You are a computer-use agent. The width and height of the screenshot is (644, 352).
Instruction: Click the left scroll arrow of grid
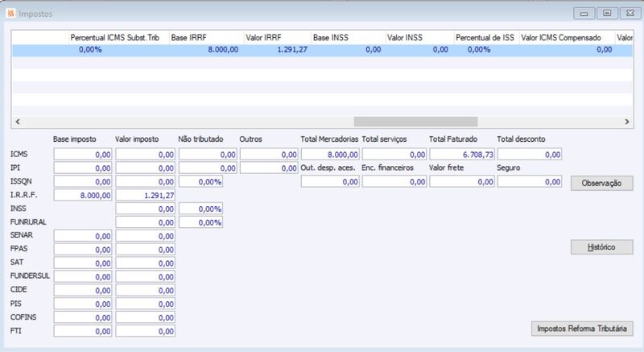[17, 122]
